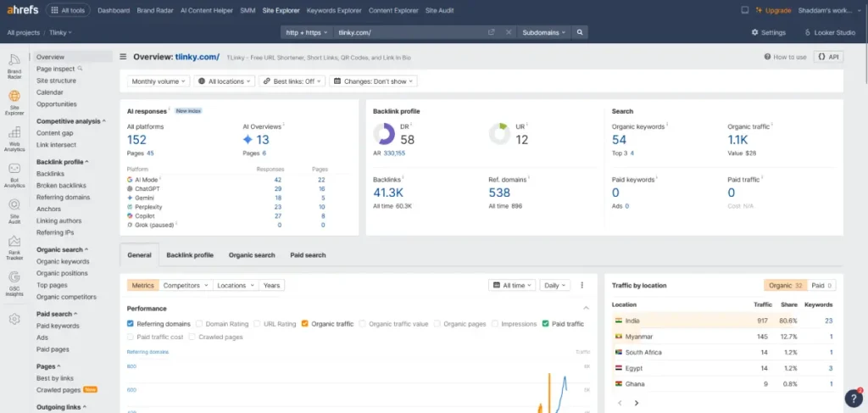
Task: Open Settings in the project bar
Action: [x=768, y=33]
